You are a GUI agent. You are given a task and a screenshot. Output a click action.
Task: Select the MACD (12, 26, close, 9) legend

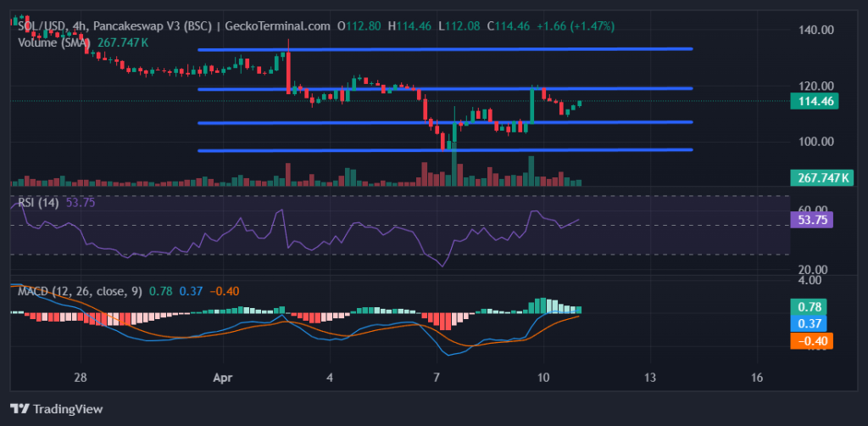(78, 291)
